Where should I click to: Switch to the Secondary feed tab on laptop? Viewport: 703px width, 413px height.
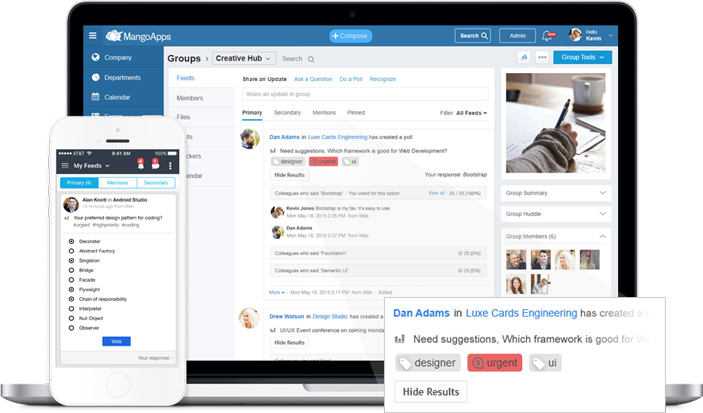(287, 113)
